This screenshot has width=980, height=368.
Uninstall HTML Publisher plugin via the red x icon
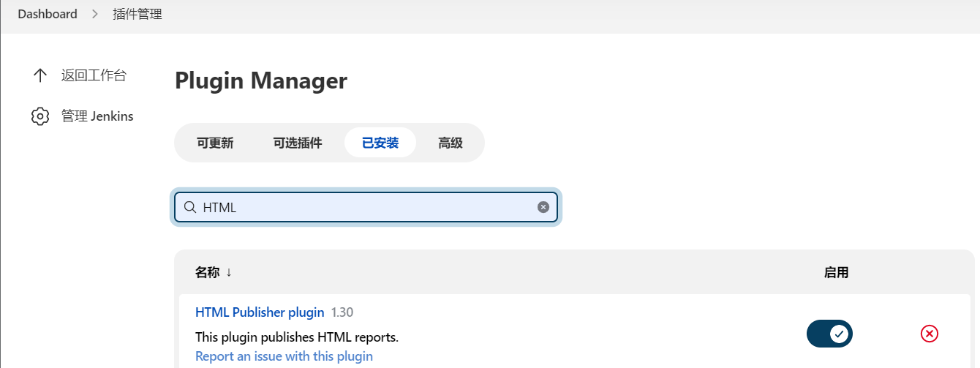929,334
